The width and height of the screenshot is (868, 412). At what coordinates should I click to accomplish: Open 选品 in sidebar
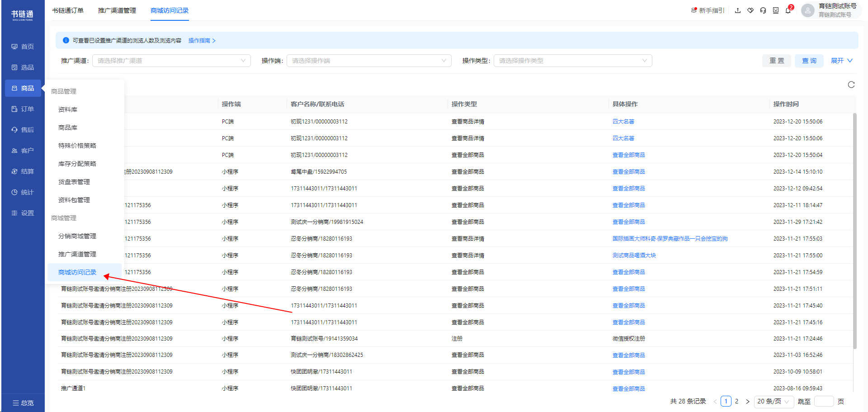(x=23, y=67)
